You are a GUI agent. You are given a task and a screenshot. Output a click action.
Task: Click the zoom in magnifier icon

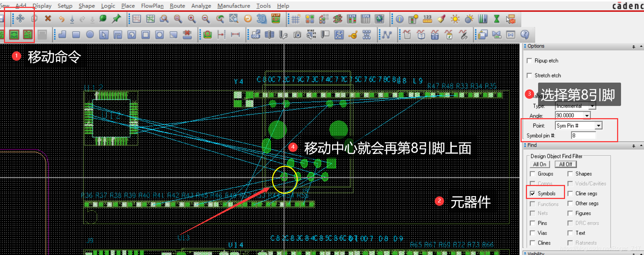[x=192, y=19]
